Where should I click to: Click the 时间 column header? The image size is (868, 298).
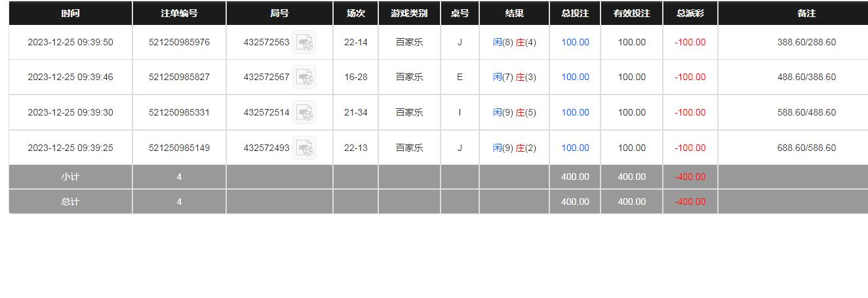tap(70, 13)
